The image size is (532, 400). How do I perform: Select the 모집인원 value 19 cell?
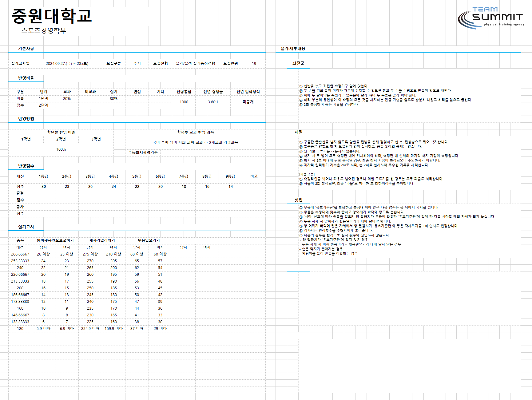click(x=254, y=63)
